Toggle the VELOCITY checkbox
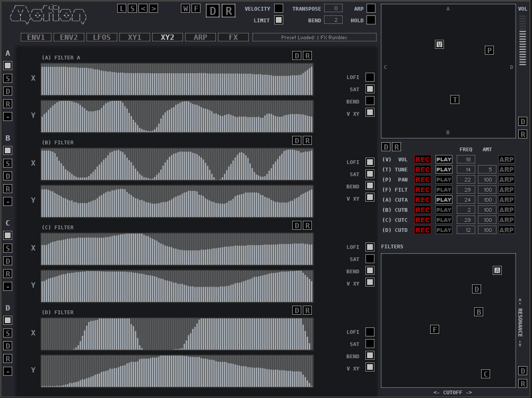Screen dimensions: 532x398 click(x=278, y=8)
